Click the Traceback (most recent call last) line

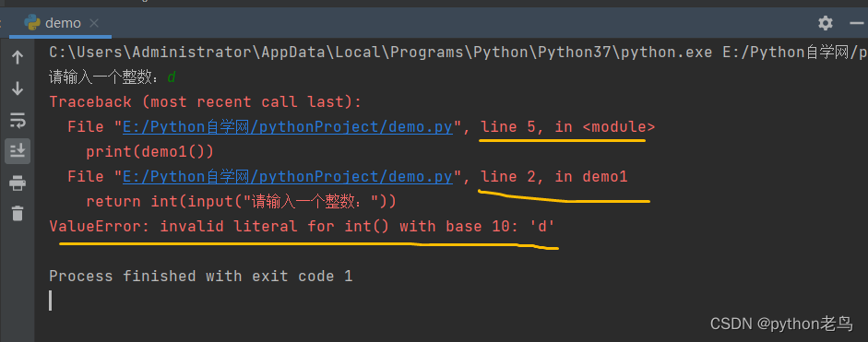click(206, 101)
